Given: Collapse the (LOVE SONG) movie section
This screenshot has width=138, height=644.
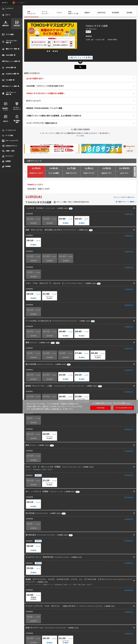Looking at the screenshot, I should point(134,208).
